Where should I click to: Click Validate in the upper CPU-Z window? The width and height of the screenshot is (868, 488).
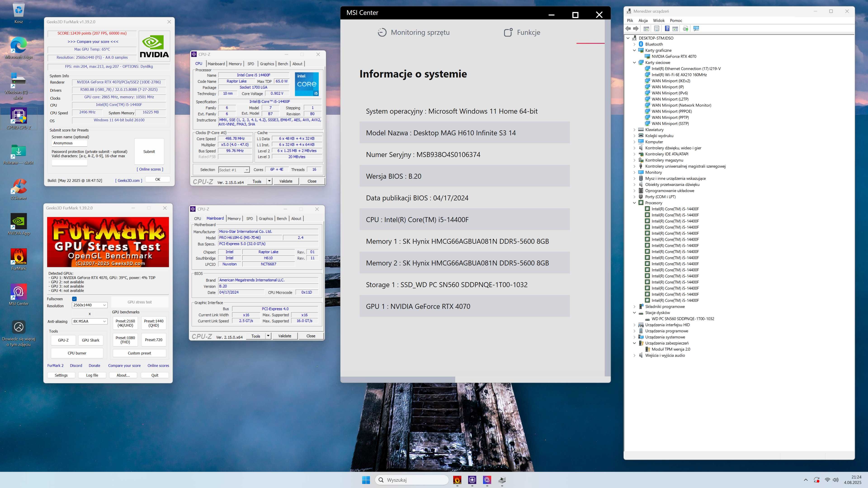point(286,181)
